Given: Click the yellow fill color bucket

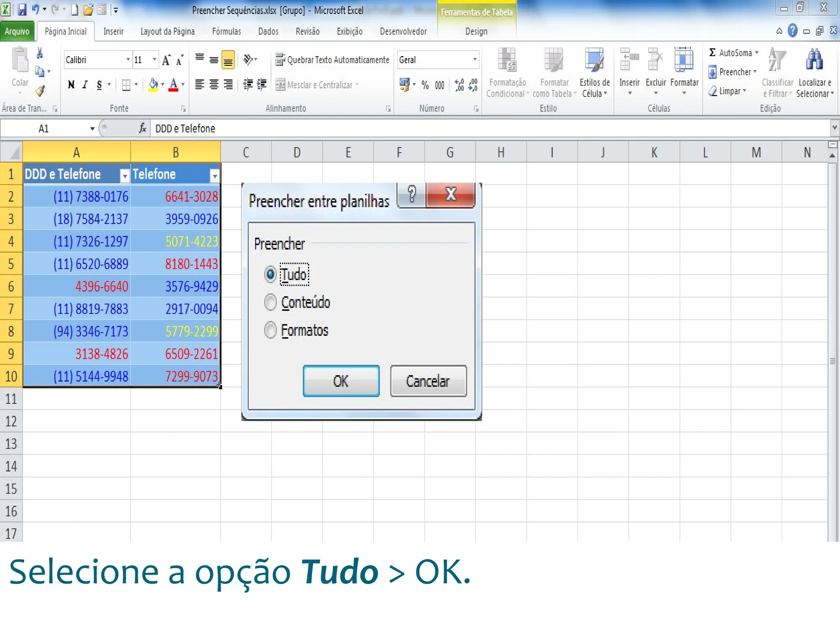Looking at the screenshot, I should 153,85.
